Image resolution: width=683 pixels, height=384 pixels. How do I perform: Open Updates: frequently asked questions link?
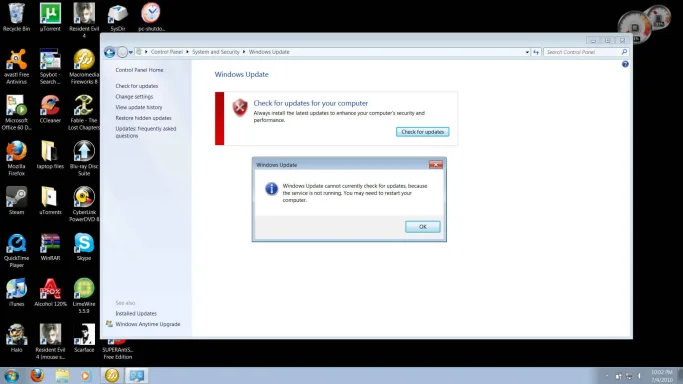145,132
